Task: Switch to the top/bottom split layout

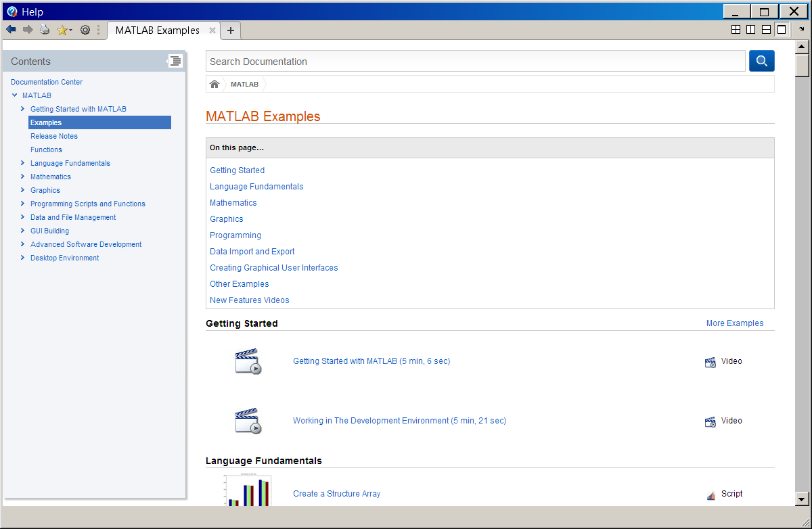Action: pos(766,30)
